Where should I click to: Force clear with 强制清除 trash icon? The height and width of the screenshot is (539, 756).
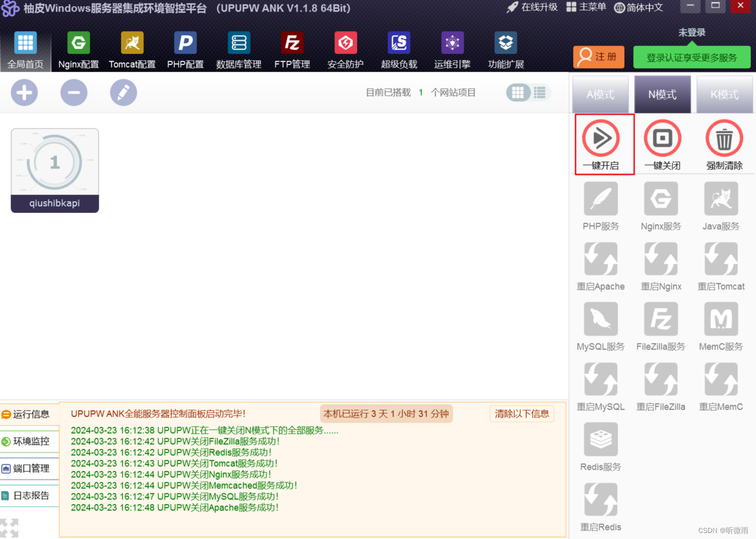pyautogui.click(x=724, y=144)
